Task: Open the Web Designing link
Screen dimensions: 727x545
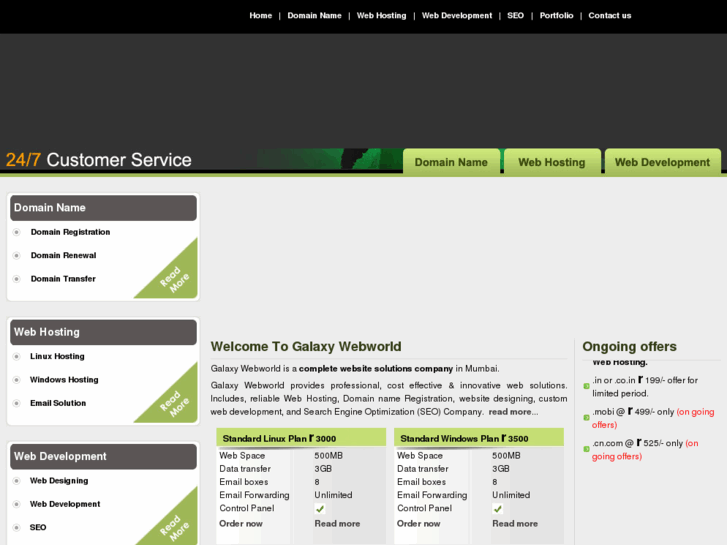Action: (x=59, y=481)
